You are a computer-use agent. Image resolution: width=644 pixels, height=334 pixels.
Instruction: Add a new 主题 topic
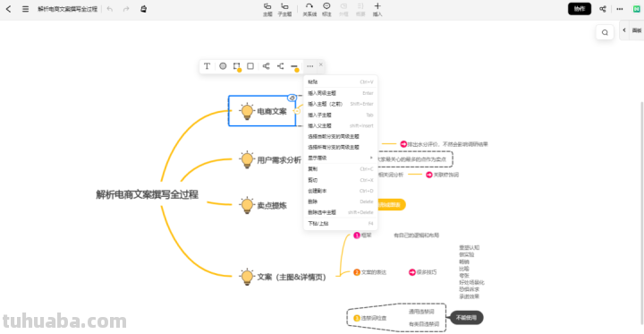coord(267,10)
